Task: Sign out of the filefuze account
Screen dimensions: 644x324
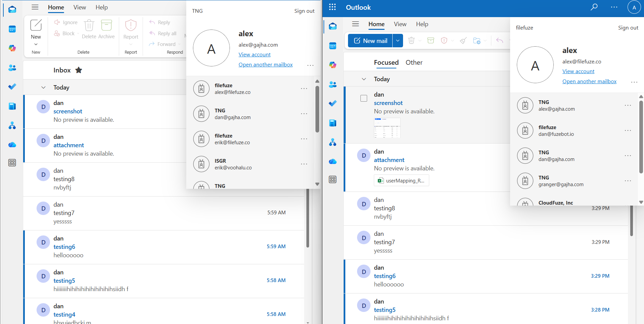Action: 628,28
